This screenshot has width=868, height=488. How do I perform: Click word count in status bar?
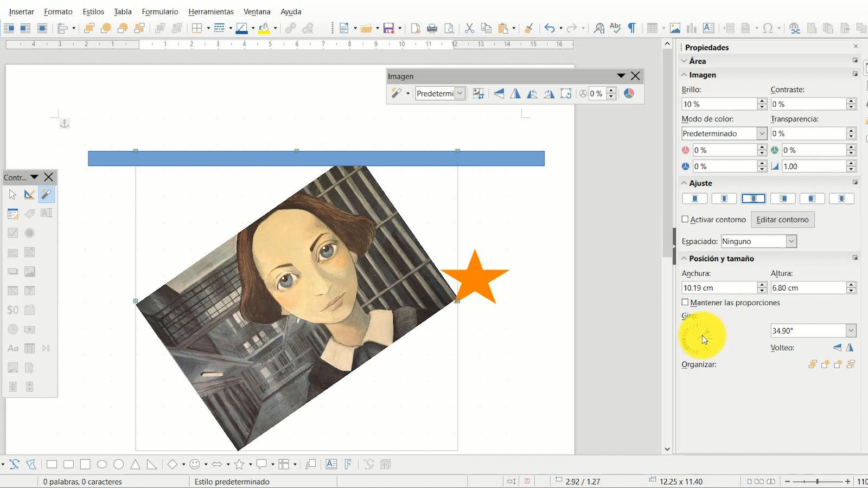82,481
